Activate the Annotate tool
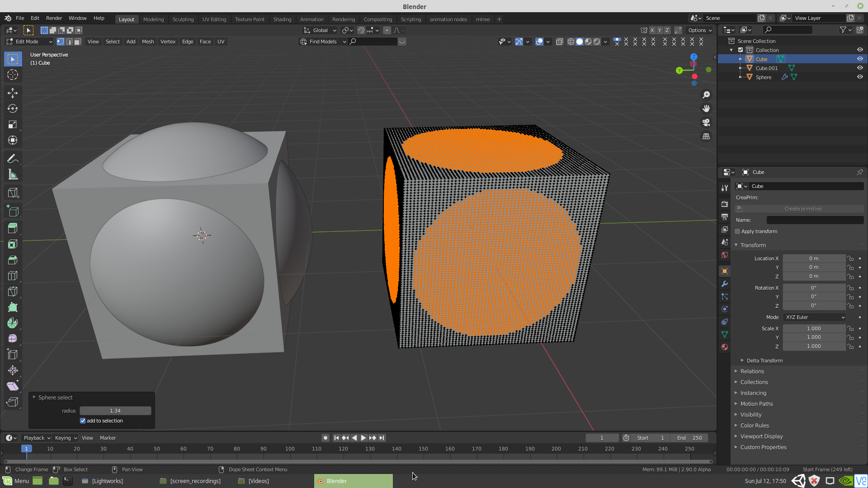The height and width of the screenshot is (488, 868). [13, 158]
